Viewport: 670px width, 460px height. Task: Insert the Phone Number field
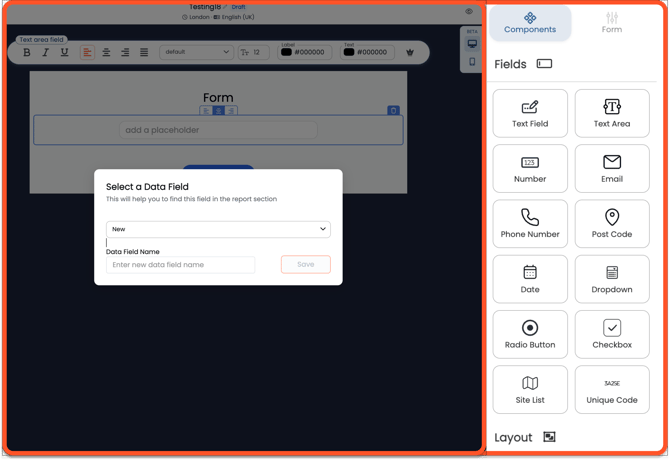(530, 224)
